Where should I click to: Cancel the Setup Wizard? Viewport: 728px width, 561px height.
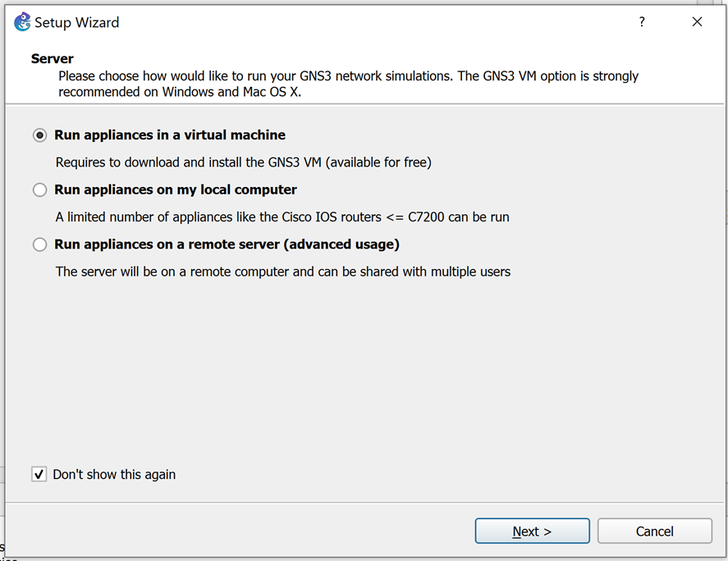(x=655, y=531)
